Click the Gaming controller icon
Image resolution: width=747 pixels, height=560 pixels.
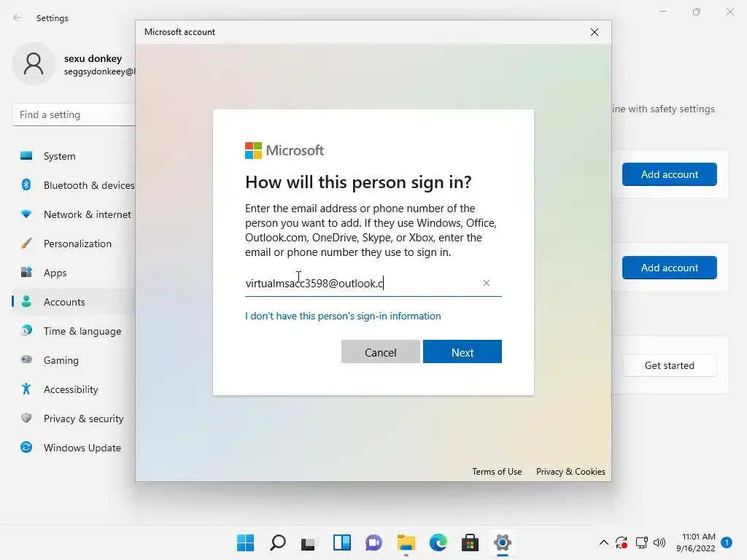click(x=26, y=359)
